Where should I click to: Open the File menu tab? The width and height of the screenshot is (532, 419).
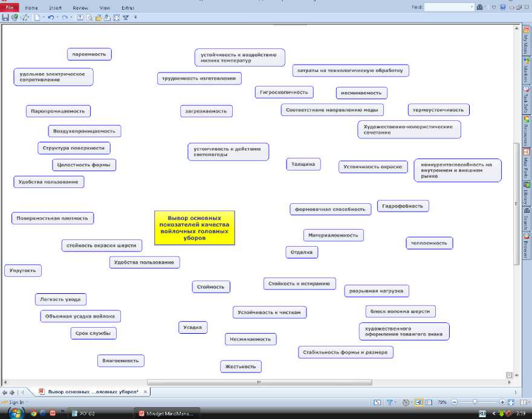[x=10, y=8]
